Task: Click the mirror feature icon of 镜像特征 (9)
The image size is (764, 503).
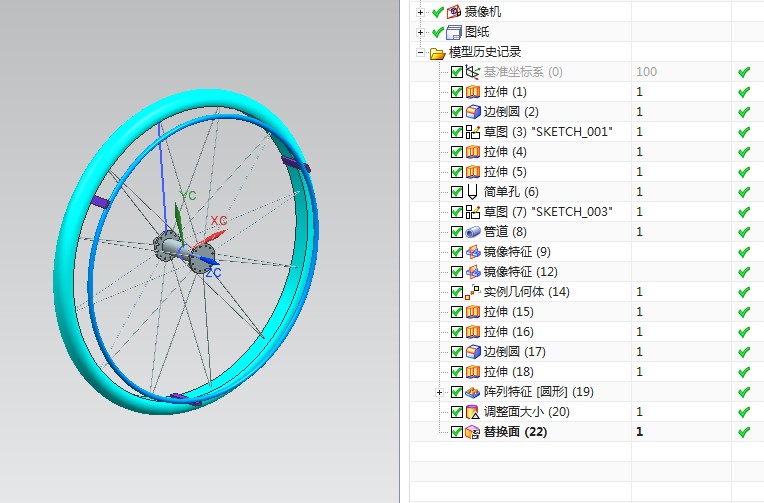Action: tap(473, 252)
